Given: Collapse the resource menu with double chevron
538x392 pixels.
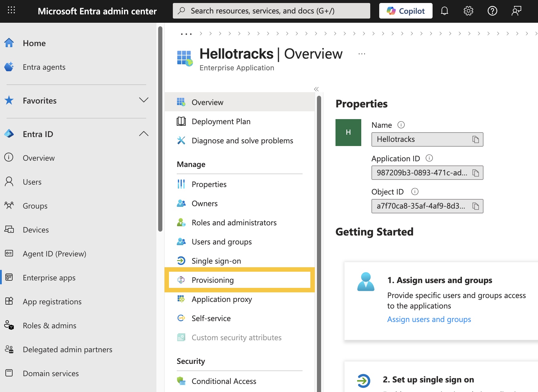Looking at the screenshot, I should click(316, 89).
